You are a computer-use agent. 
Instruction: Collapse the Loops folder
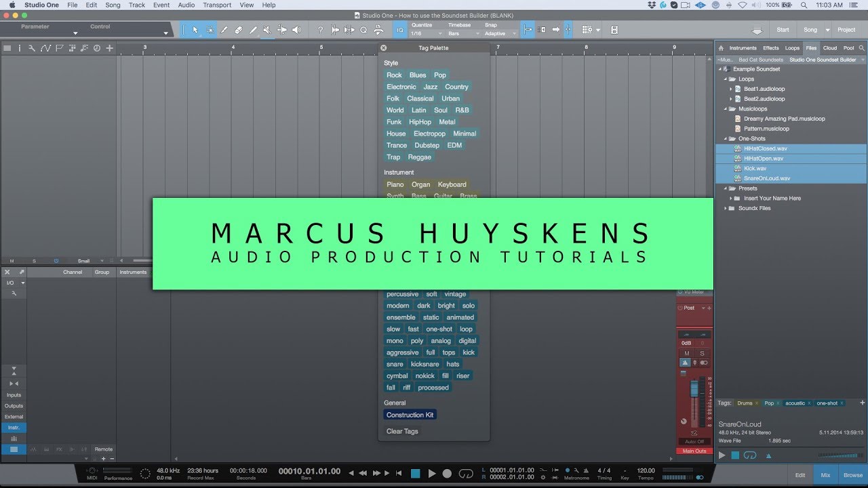pos(726,79)
